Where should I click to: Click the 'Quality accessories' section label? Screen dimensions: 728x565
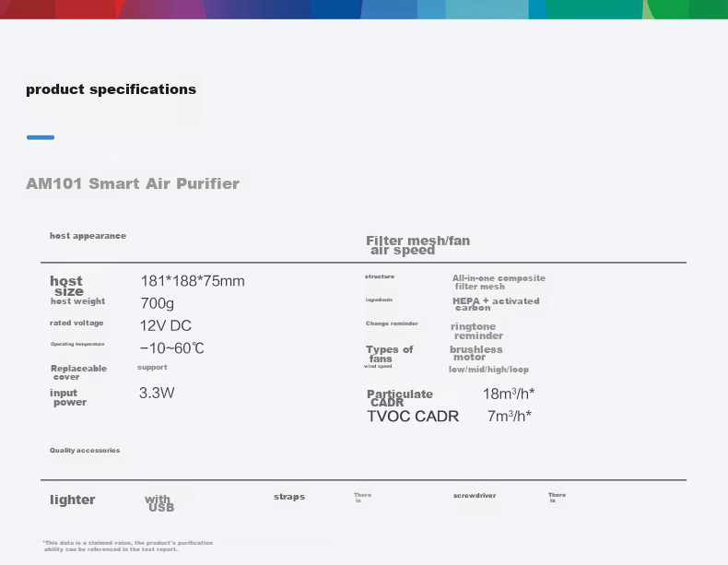pyautogui.click(x=85, y=451)
